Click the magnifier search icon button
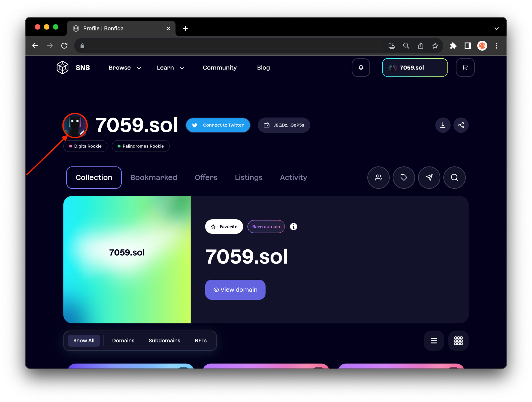 [x=454, y=178]
